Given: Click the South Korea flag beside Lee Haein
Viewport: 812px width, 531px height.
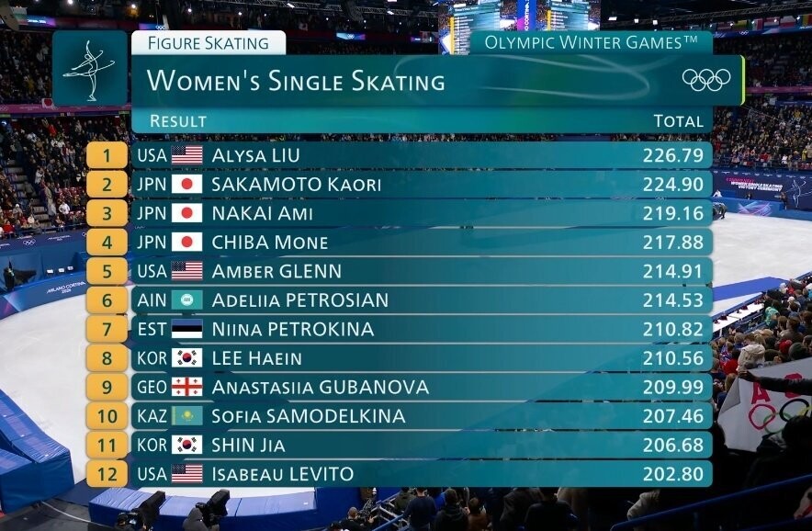Looking at the screenshot, I should [187, 358].
